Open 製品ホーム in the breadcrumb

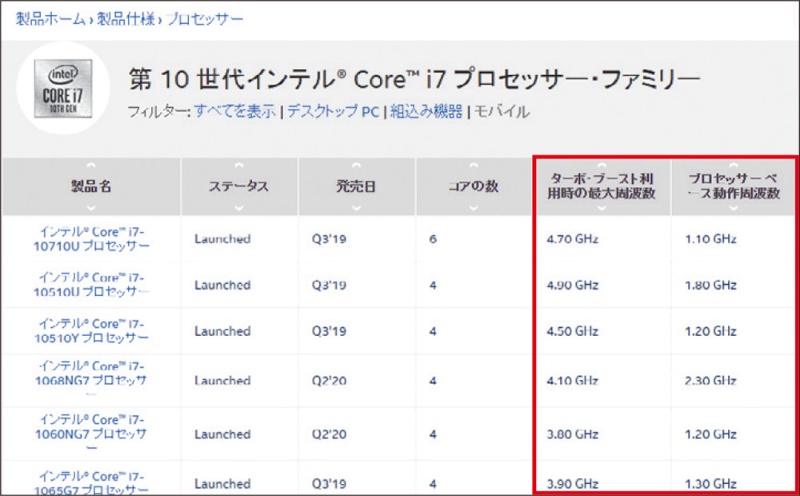(48, 19)
